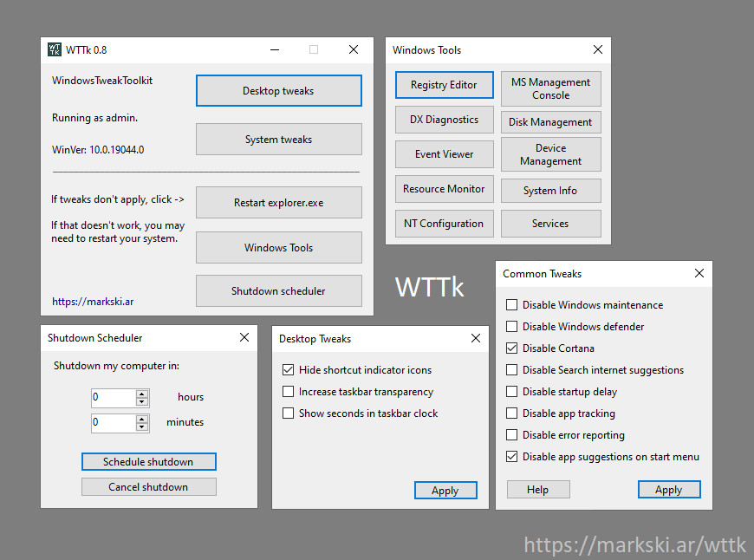Toggle Disable Windows defender checkbox
The height and width of the screenshot is (560, 754).
pyautogui.click(x=511, y=327)
